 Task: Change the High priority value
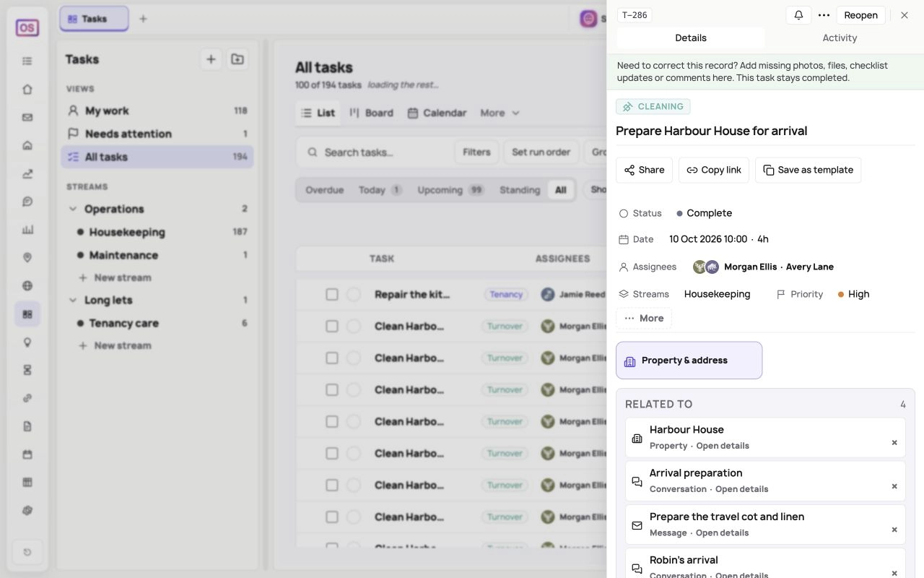[853, 294]
